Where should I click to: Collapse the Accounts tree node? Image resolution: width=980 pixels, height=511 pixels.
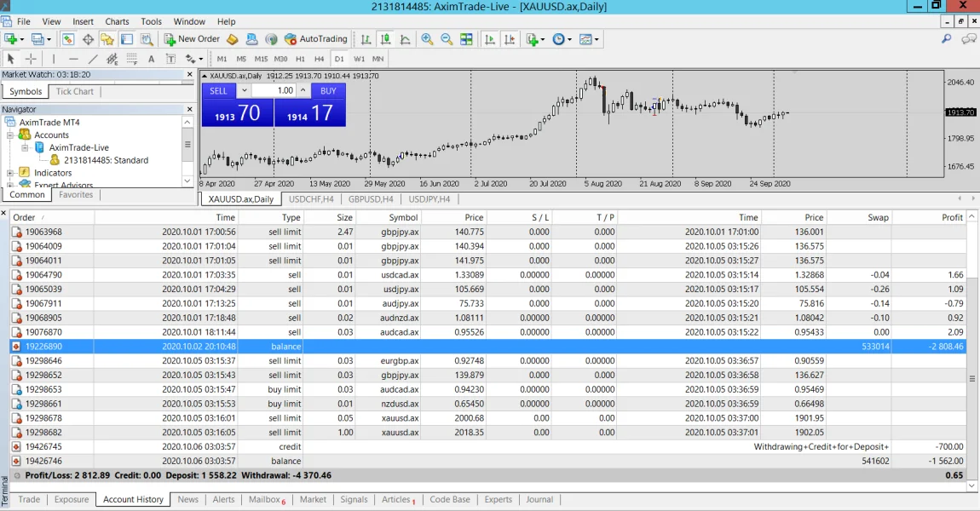click(11, 135)
